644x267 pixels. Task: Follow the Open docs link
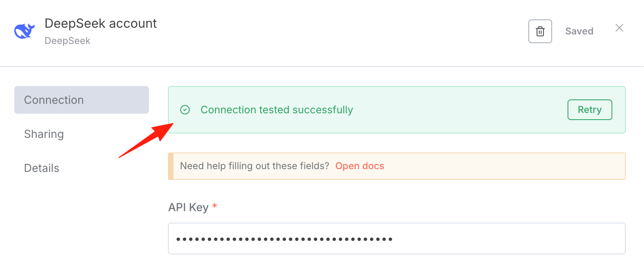(360, 166)
